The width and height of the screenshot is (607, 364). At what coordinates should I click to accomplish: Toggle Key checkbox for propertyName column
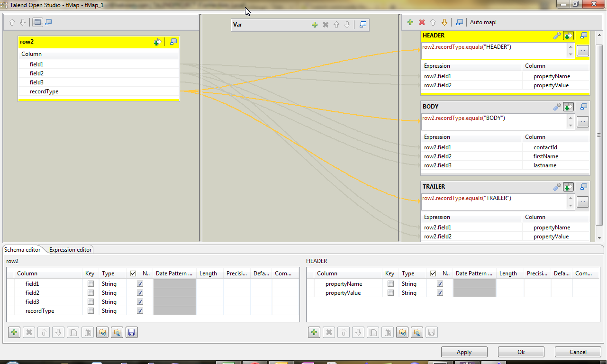[x=390, y=283]
